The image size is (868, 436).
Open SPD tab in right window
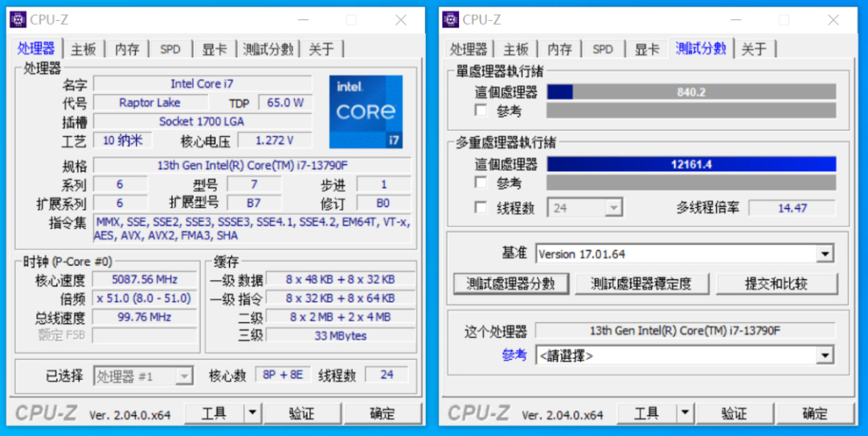point(603,49)
